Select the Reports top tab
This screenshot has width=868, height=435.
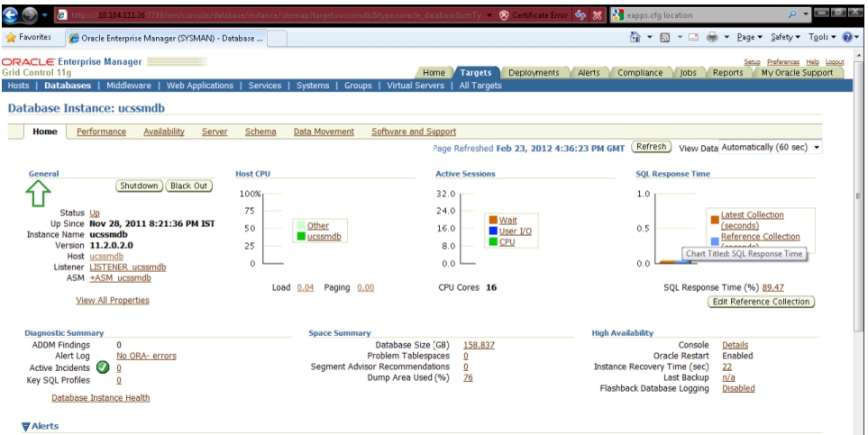coord(727,72)
